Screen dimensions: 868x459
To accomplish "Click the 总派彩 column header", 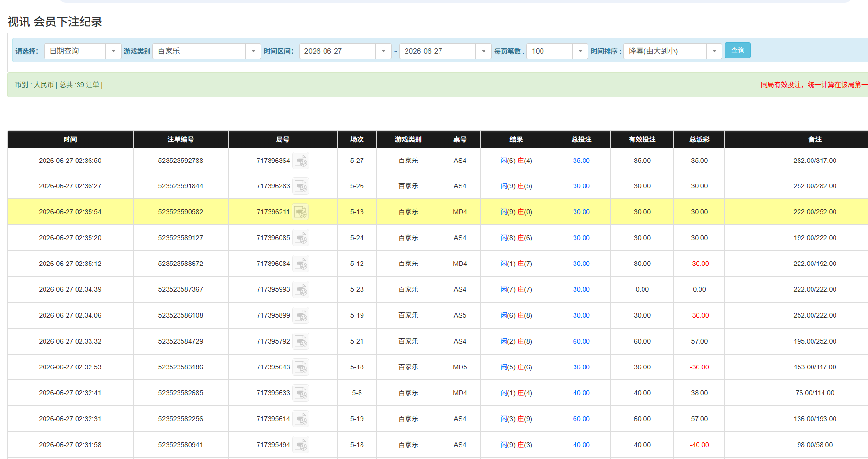I will pyautogui.click(x=699, y=139).
